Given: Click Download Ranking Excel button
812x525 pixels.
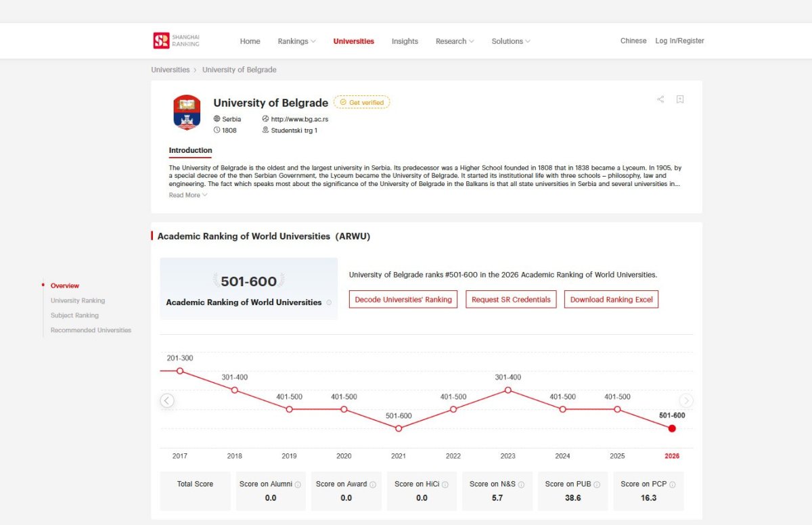Looking at the screenshot, I should coord(611,299).
